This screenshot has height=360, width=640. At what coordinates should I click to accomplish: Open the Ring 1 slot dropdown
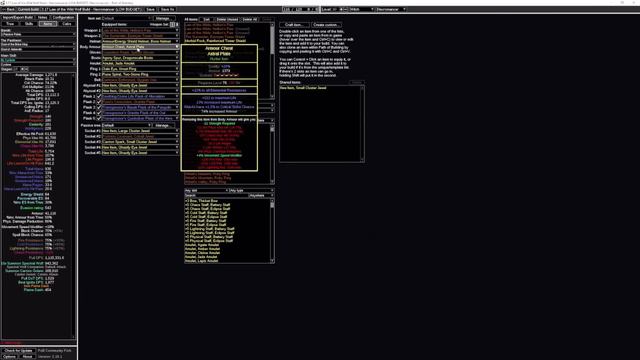[140, 69]
